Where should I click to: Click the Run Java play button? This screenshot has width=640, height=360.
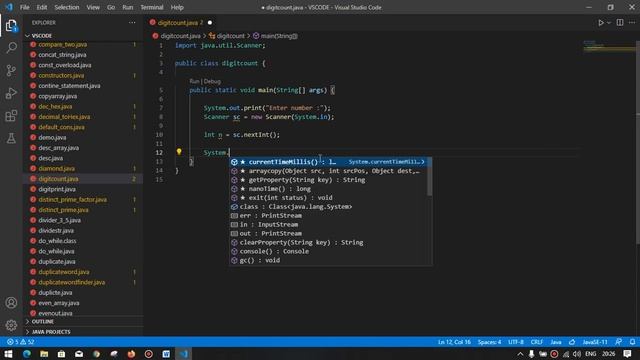point(601,23)
